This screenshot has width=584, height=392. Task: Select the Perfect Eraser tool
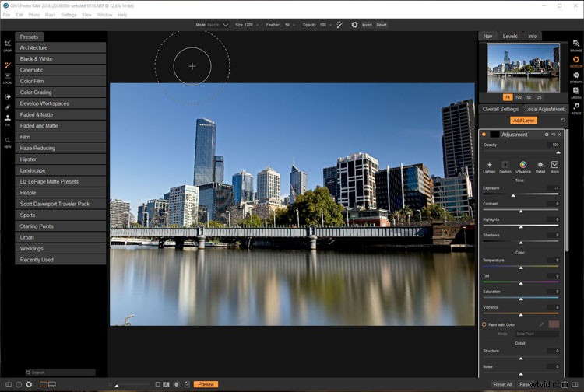click(8, 97)
